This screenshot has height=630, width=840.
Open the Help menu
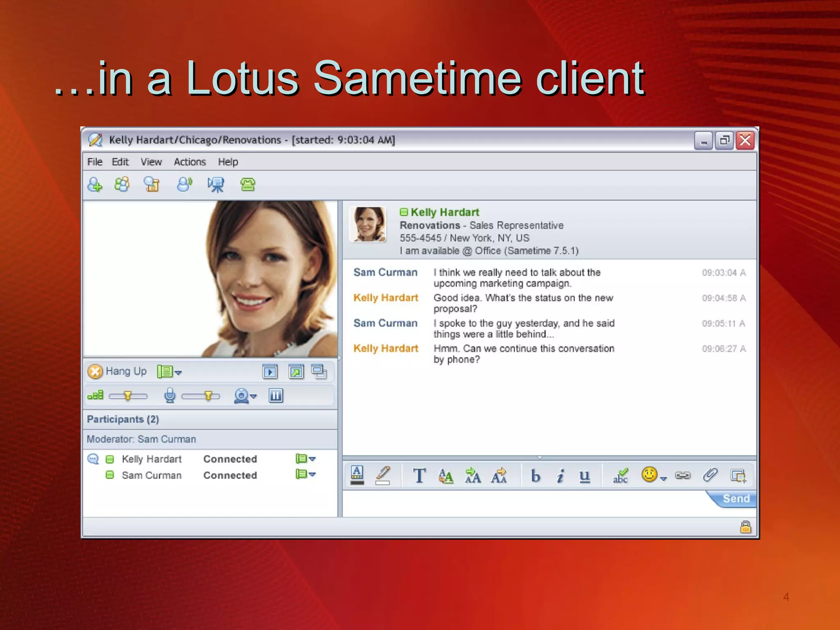228,162
